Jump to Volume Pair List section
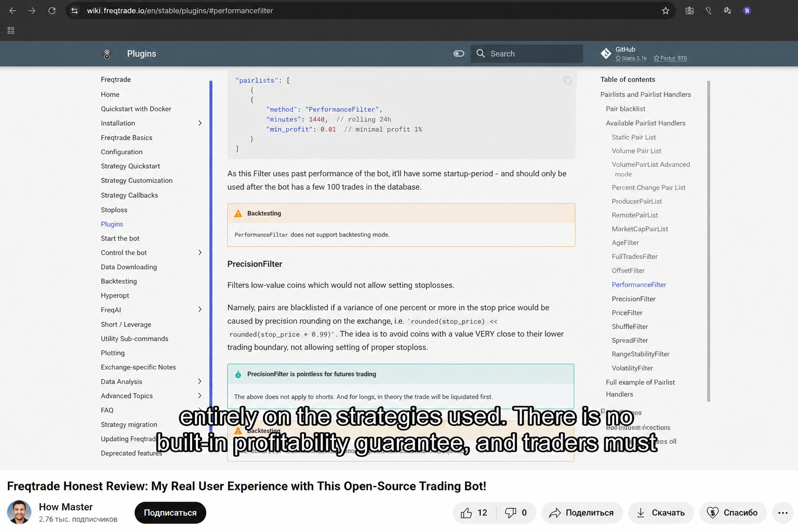 click(x=636, y=151)
